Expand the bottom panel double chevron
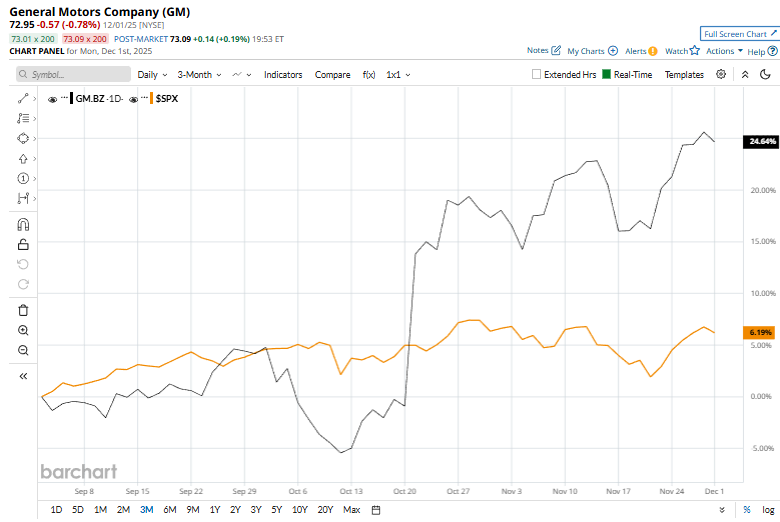This screenshot has width=780, height=522. click(722, 510)
